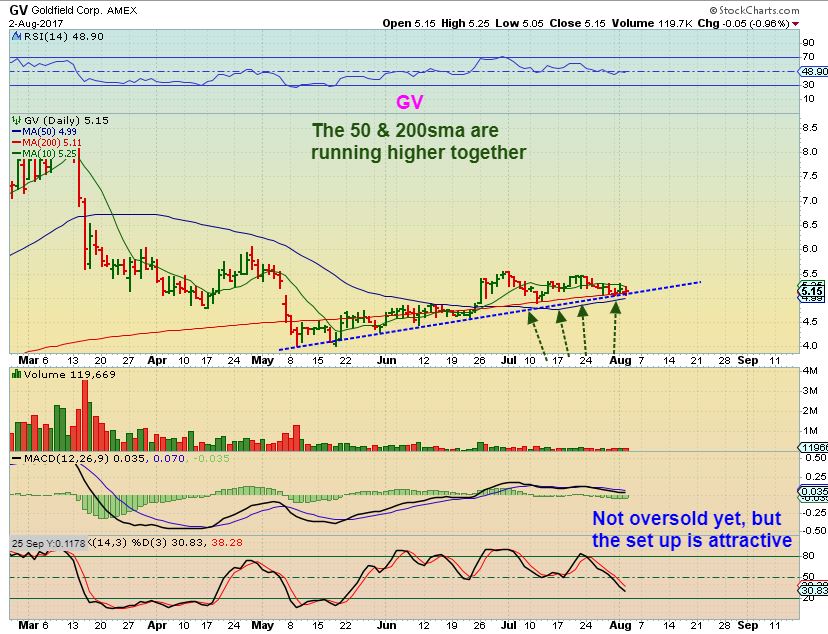Click the '8.5' price axis label

810,128
